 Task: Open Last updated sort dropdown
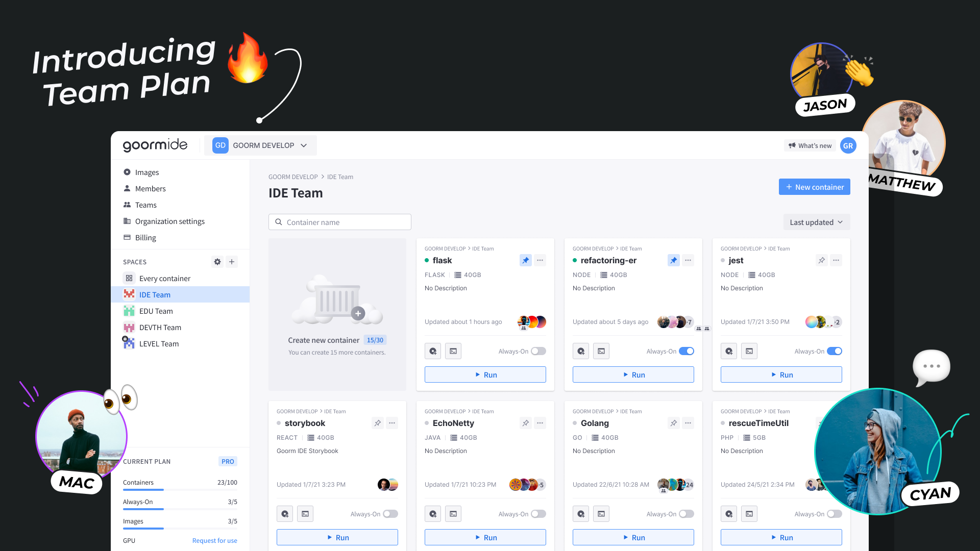coord(817,222)
